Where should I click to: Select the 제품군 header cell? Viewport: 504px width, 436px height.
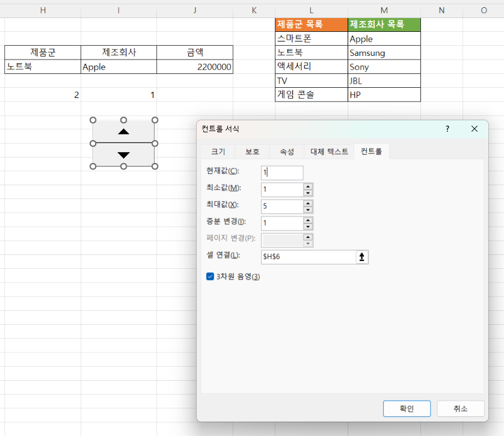click(x=43, y=52)
